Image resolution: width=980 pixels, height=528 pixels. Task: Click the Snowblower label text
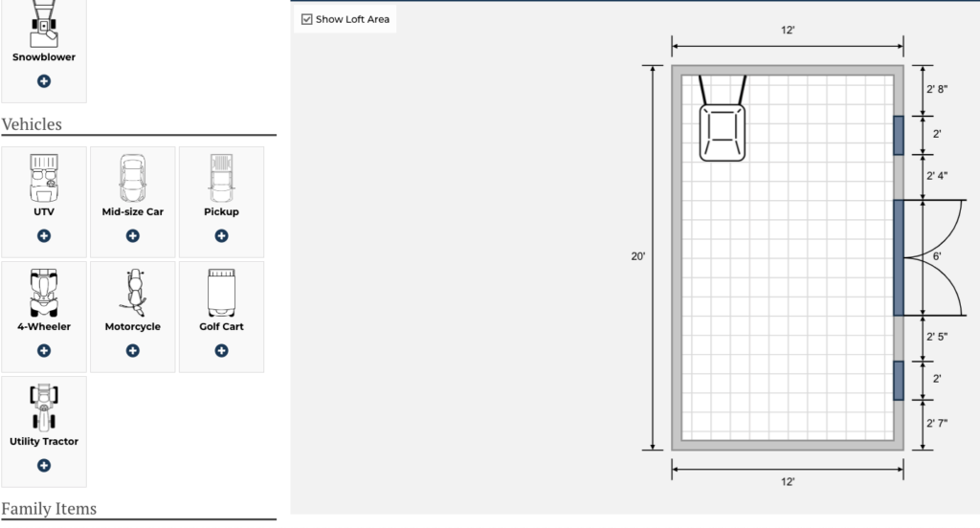(44, 56)
